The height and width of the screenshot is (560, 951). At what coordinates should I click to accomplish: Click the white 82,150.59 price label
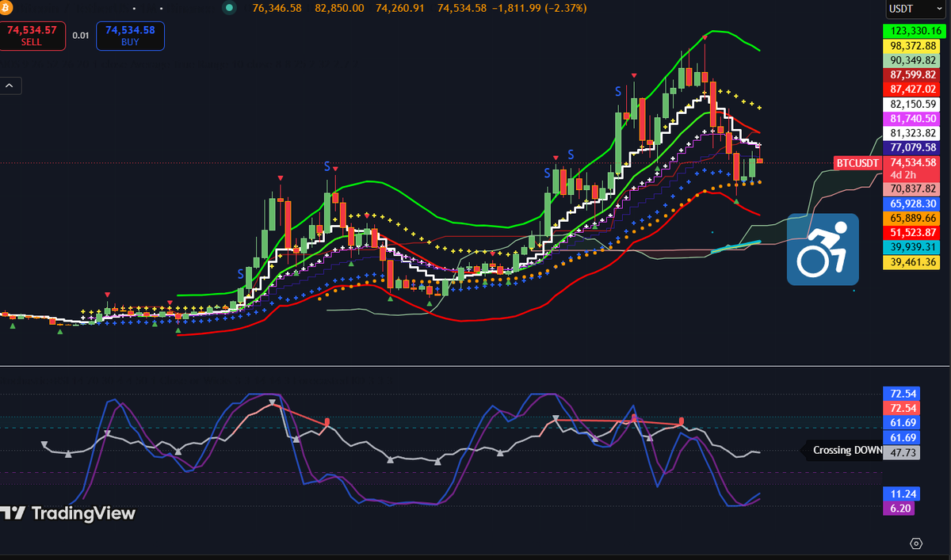click(913, 104)
